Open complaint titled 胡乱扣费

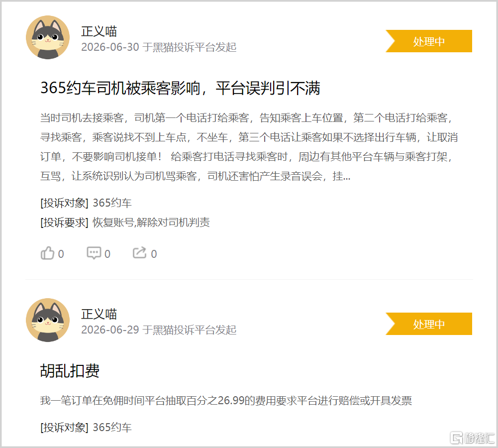(x=70, y=371)
